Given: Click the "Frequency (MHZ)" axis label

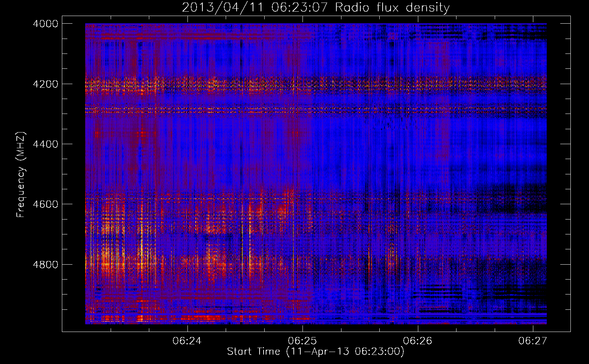Looking at the screenshot, I should (21, 174).
